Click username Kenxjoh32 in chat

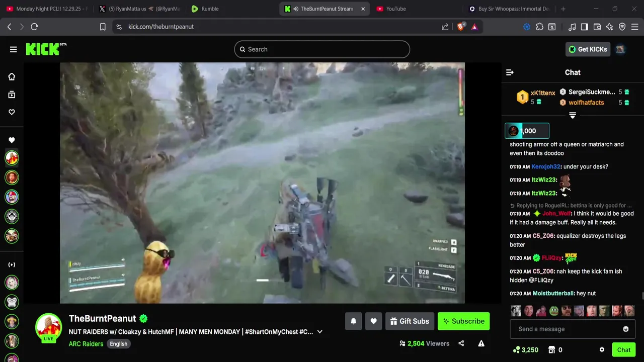coord(546,166)
